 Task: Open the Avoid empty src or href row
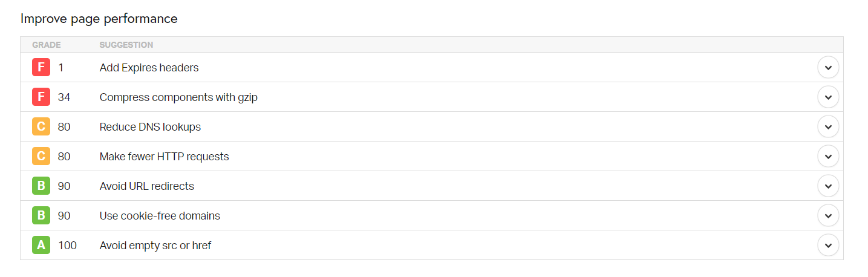(x=432, y=245)
